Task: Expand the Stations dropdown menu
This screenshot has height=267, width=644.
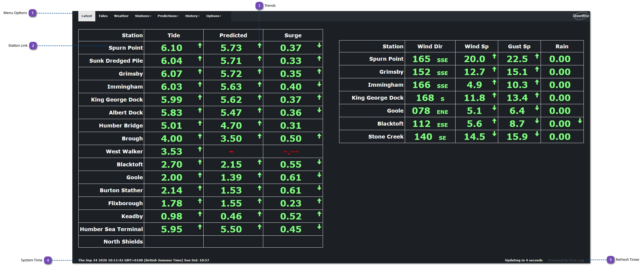Action: [143, 16]
